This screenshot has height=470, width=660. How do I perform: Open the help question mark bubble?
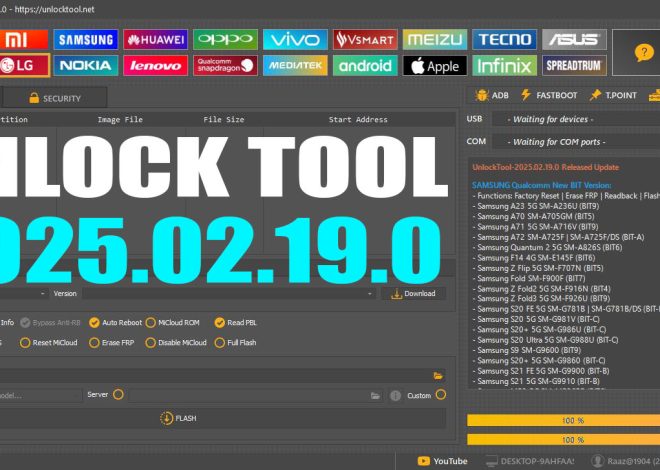tap(644, 53)
